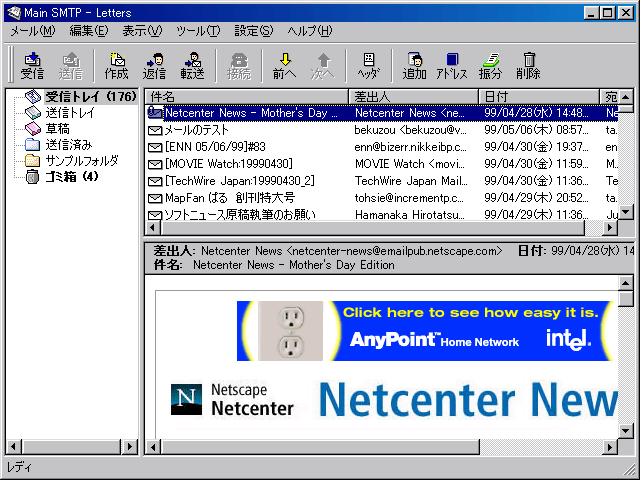The height and width of the screenshot is (480, 640).
Task: Sort by the 日付 column header
Action: click(x=539, y=97)
